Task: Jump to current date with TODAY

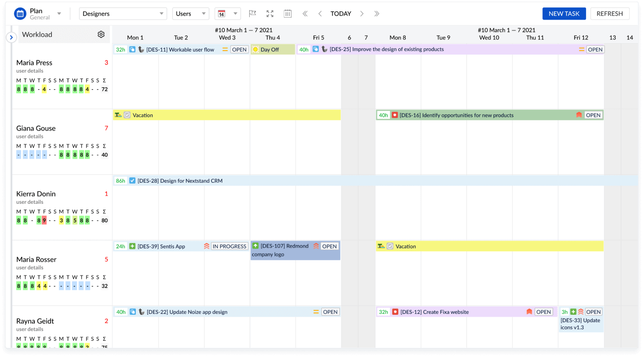Action: pos(340,13)
